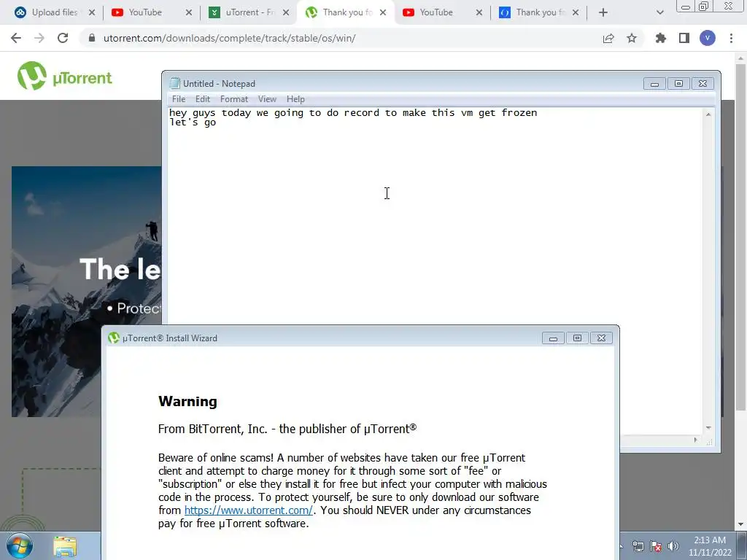Image resolution: width=747 pixels, height=560 pixels.
Task: Minimize the Notepad window
Action: coord(654,84)
